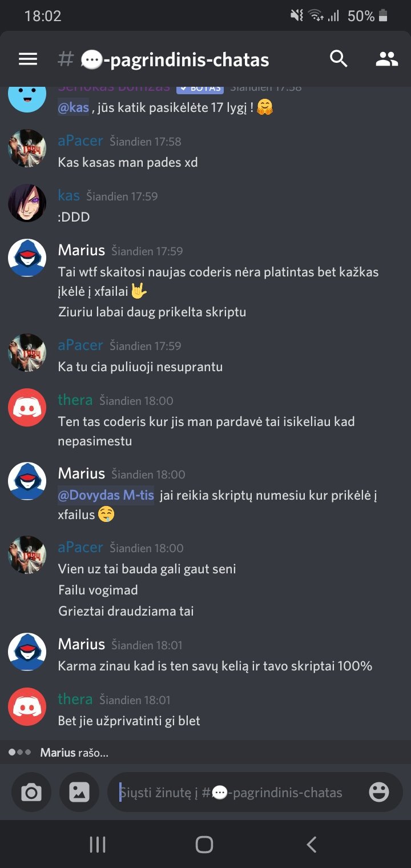Tap the thera username at 18:01

75,699
